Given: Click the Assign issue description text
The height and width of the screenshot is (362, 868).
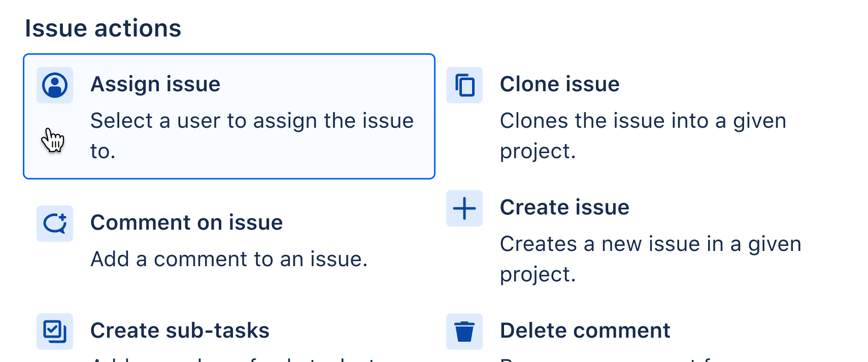Looking at the screenshot, I should point(252,135).
